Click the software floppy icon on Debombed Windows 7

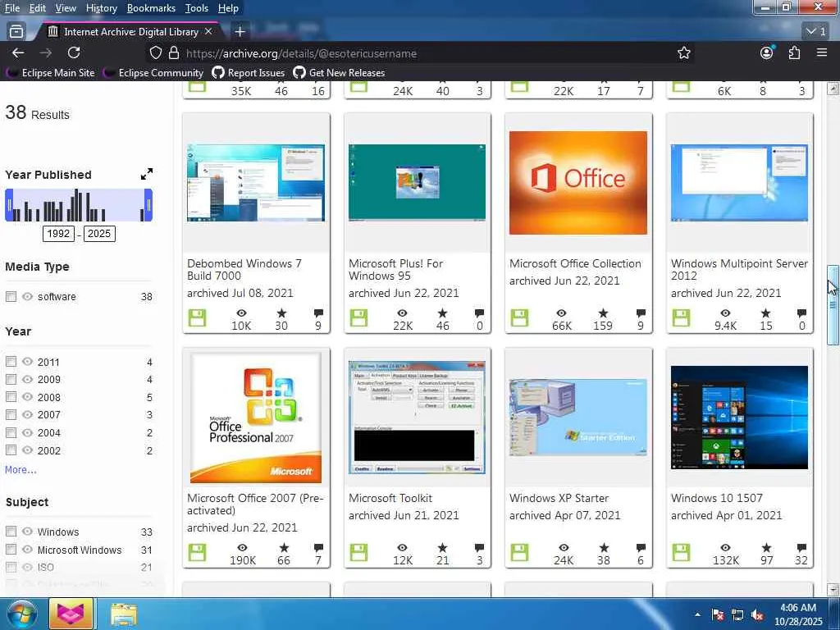coord(197,317)
